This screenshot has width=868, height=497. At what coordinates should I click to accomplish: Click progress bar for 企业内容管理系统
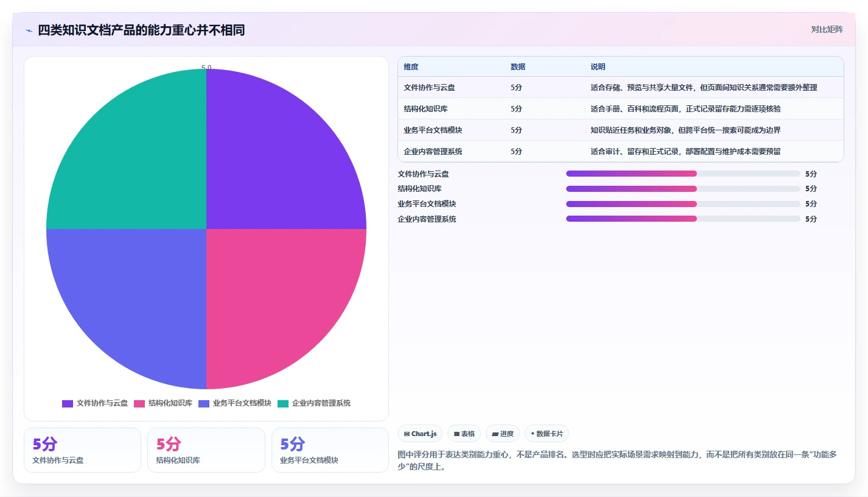(683, 219)
